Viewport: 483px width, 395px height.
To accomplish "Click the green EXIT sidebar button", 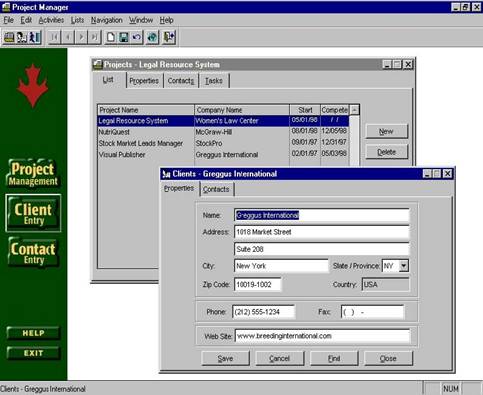I will (x=33, y=353).
